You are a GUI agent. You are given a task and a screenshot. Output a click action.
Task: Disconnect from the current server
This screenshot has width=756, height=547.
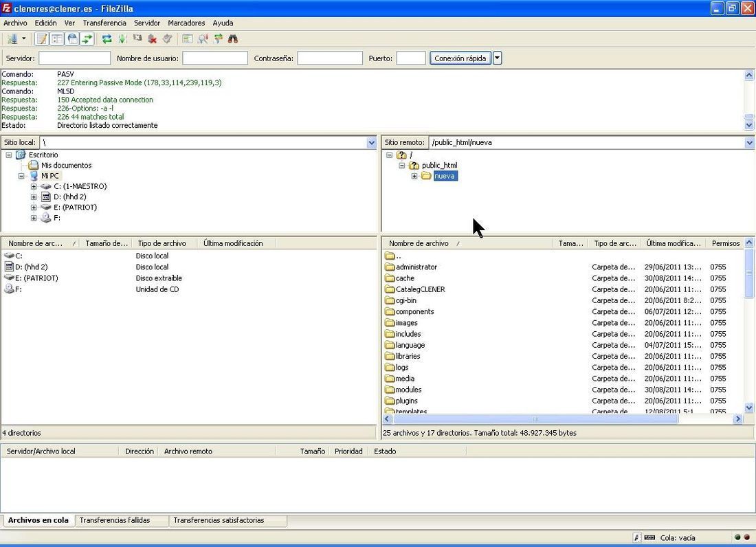tap(153, 39)
